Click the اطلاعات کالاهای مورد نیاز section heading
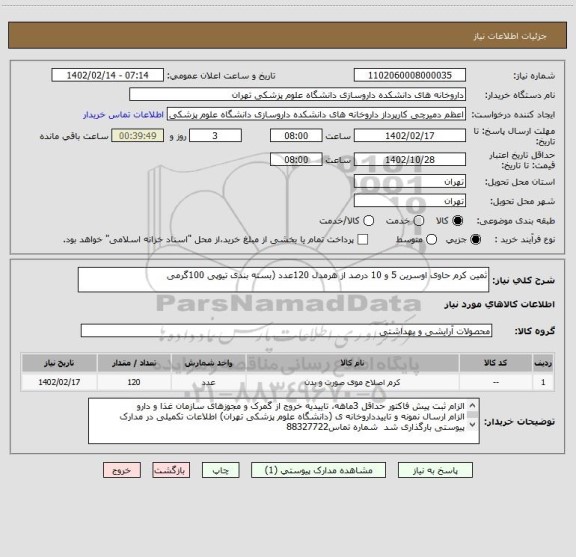This screenshot has height=557, width=576. point(500,305)
